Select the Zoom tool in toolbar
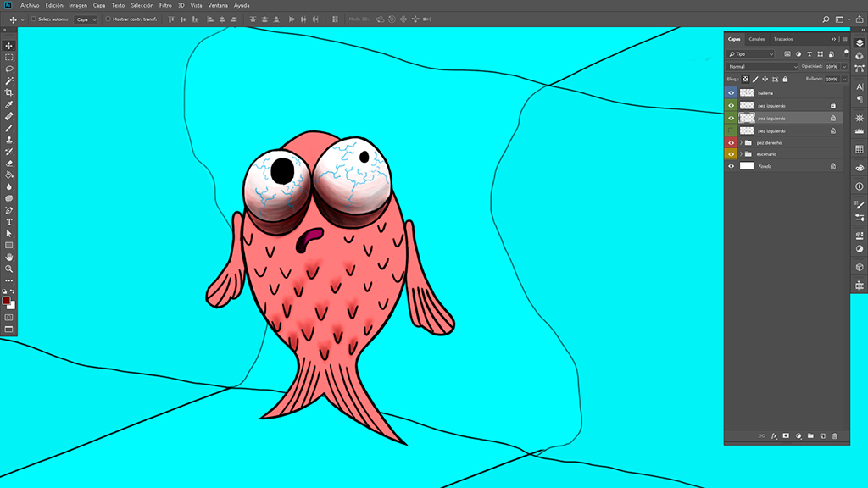This screenshot has height=488, width=868. click(x=9, y=268)
